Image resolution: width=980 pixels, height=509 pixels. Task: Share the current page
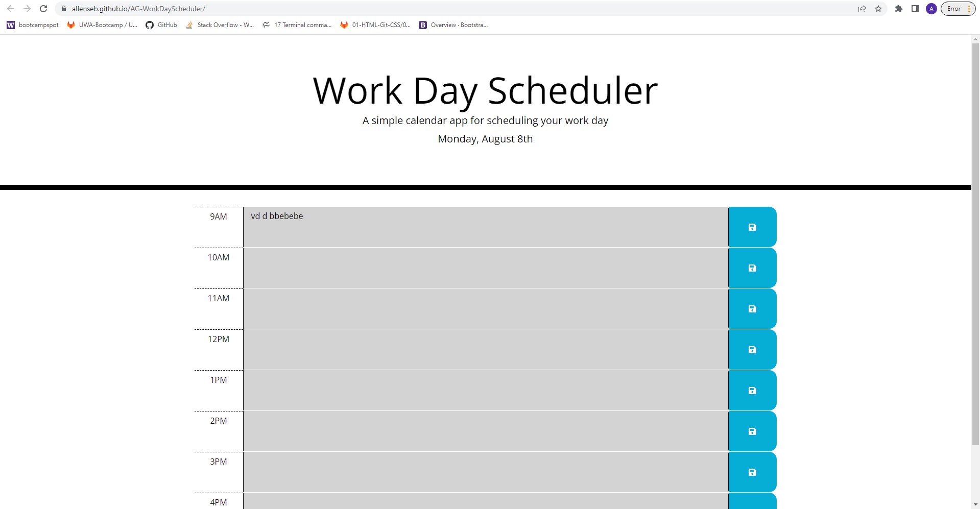tap(862, 9)
